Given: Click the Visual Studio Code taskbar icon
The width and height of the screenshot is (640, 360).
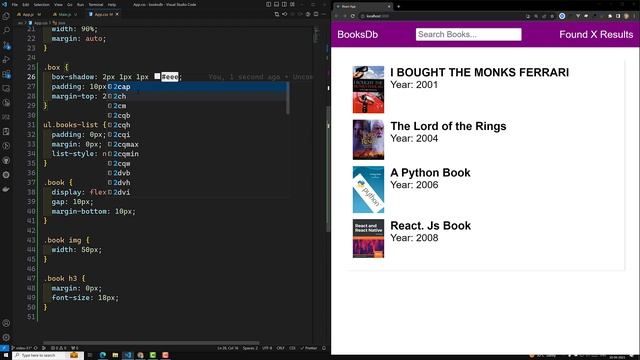Looking at the screenshot, I should [128, 356].
